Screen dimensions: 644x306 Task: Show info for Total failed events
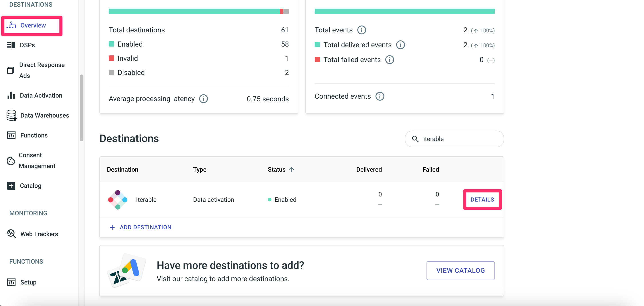(x=389, y=60)
